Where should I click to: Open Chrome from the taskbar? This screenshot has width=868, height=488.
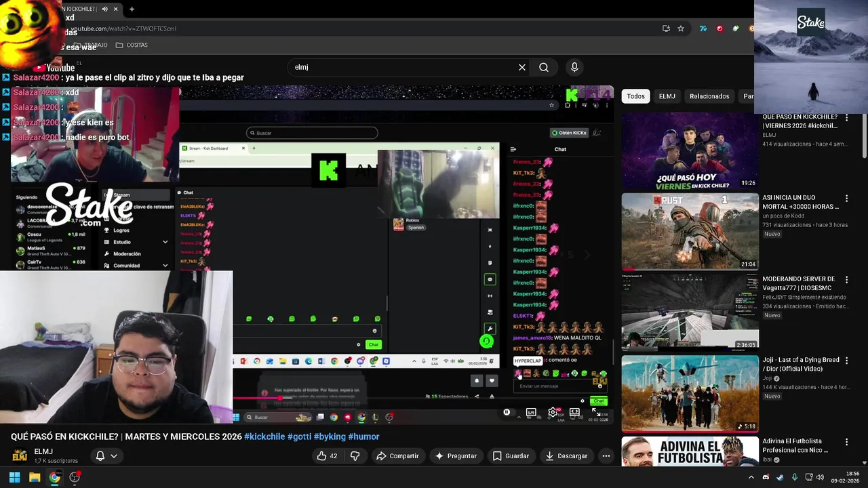click(54, 477)
